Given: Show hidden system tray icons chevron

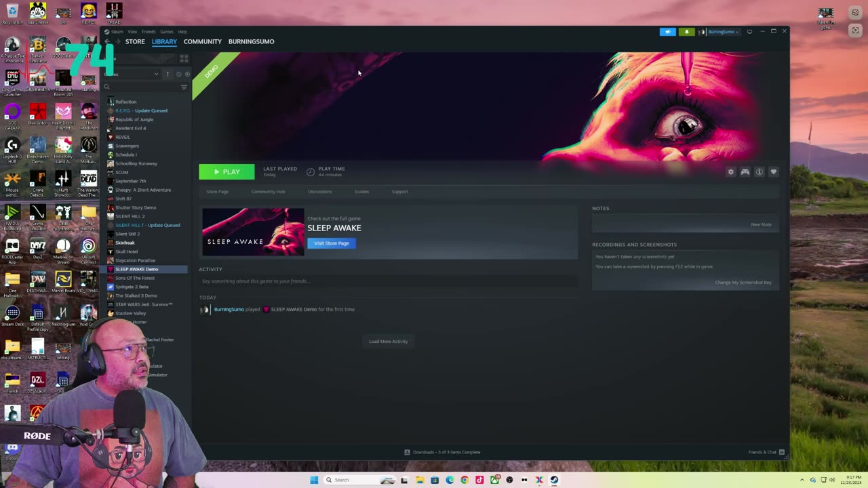Looking at the screenshot, I should tap(802, 480).
